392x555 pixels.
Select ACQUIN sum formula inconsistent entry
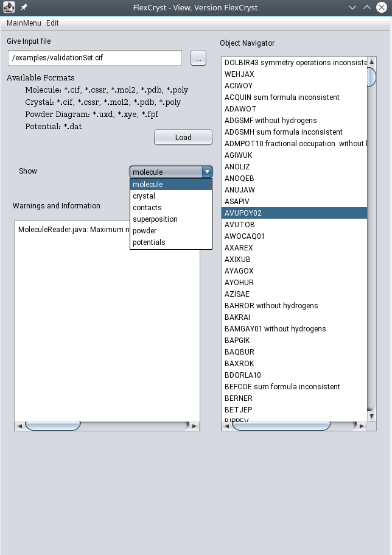point(295,97)
